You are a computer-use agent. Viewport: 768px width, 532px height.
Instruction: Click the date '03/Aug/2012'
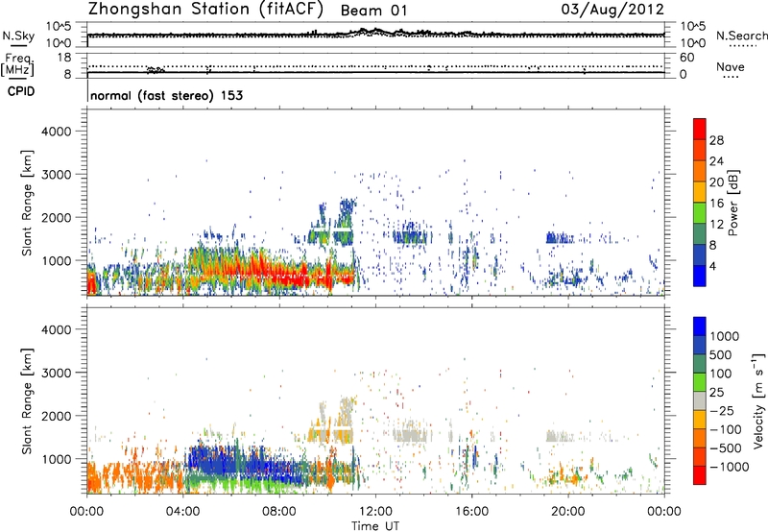coord(612,10)
